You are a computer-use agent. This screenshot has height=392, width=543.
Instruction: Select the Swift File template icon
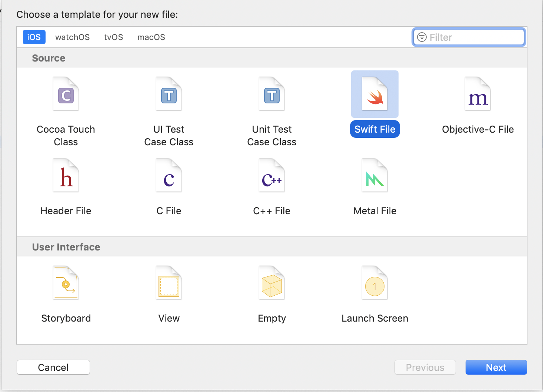coord(375,94)
